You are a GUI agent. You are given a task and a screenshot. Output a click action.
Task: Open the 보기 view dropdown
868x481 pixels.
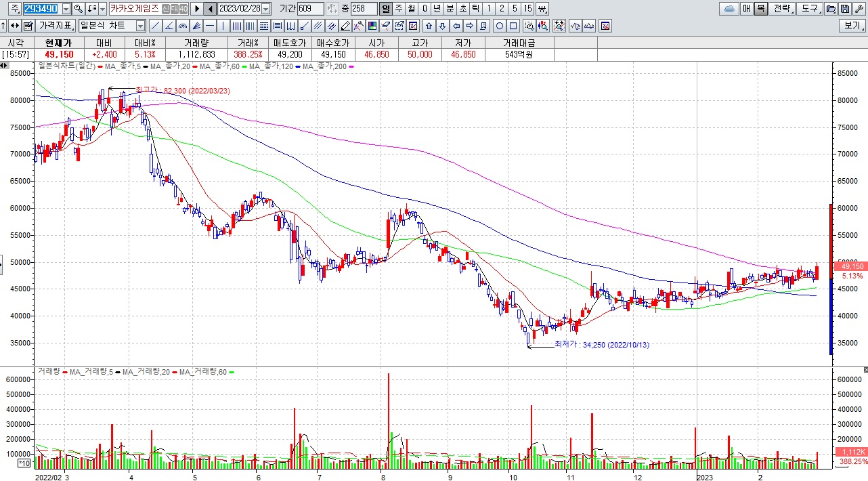pos(852,26)
